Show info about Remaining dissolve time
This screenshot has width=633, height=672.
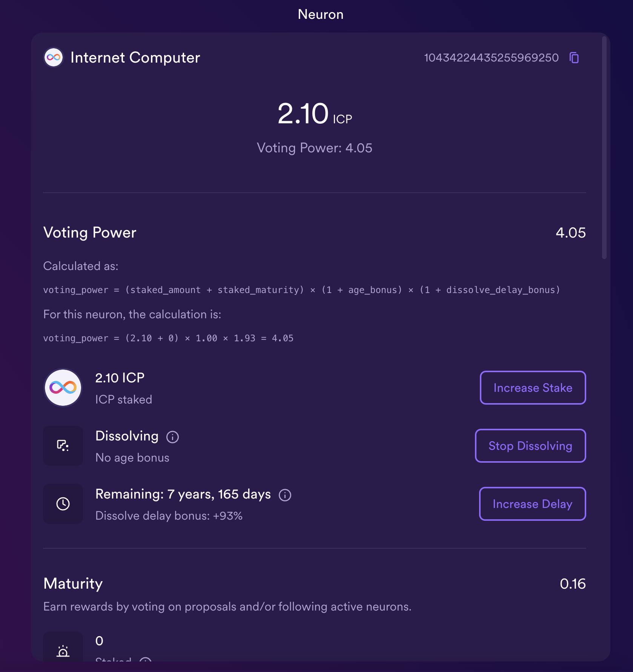[285, 495]
